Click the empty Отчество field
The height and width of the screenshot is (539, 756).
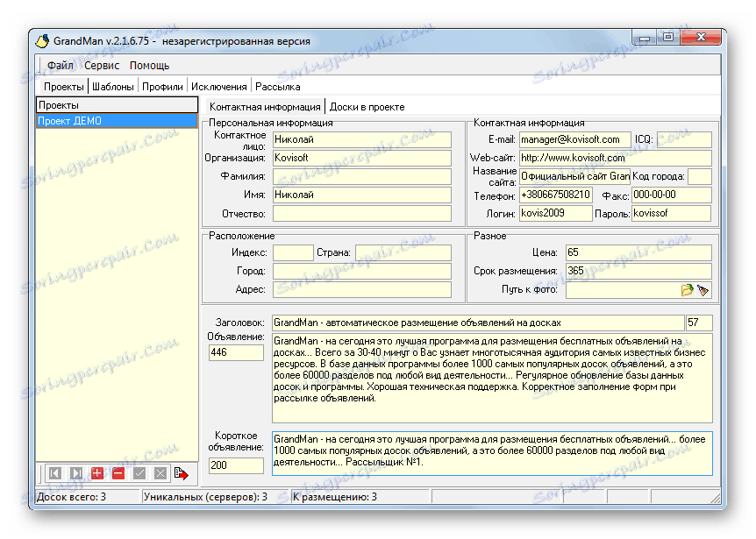362,213
